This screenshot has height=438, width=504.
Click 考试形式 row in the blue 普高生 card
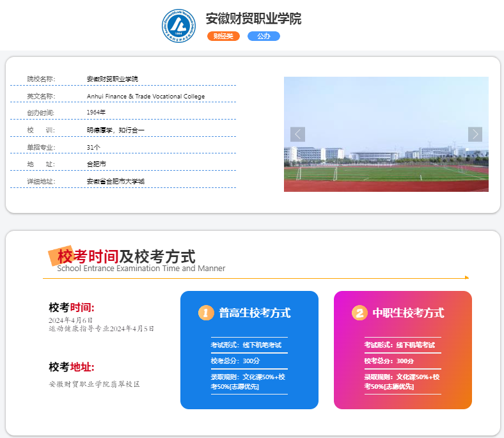coord(246,345)
